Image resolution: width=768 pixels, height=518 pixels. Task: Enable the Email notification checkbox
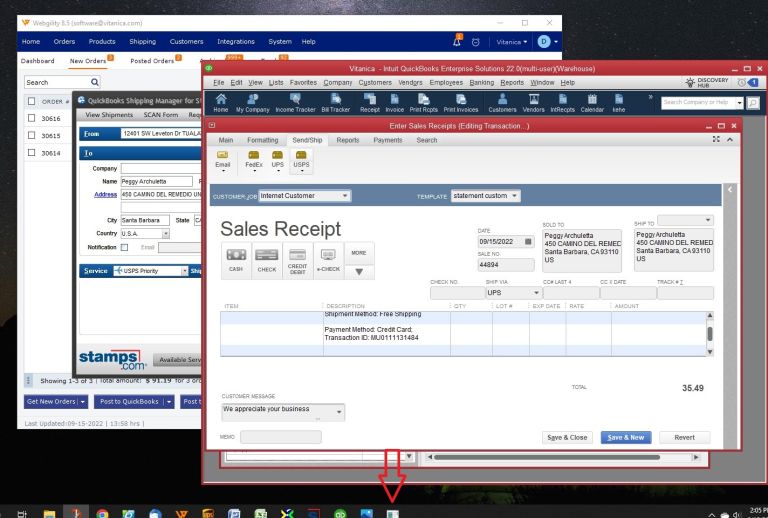125,247
